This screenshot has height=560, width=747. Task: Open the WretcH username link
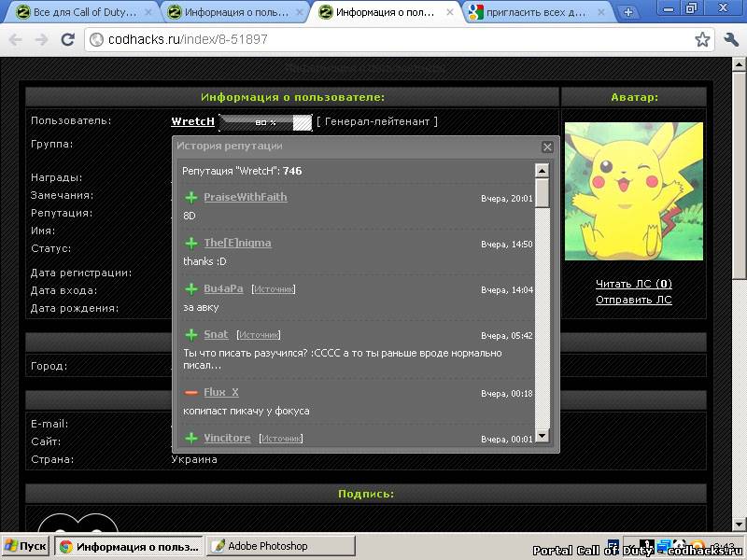pyautogui.click(x=193, y=121)
